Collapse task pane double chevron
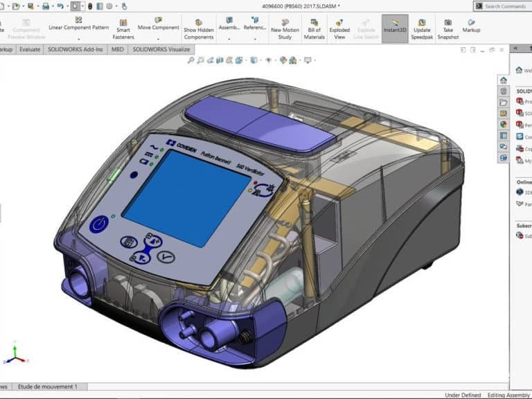 pyautogui.click(x=515, y=48)
